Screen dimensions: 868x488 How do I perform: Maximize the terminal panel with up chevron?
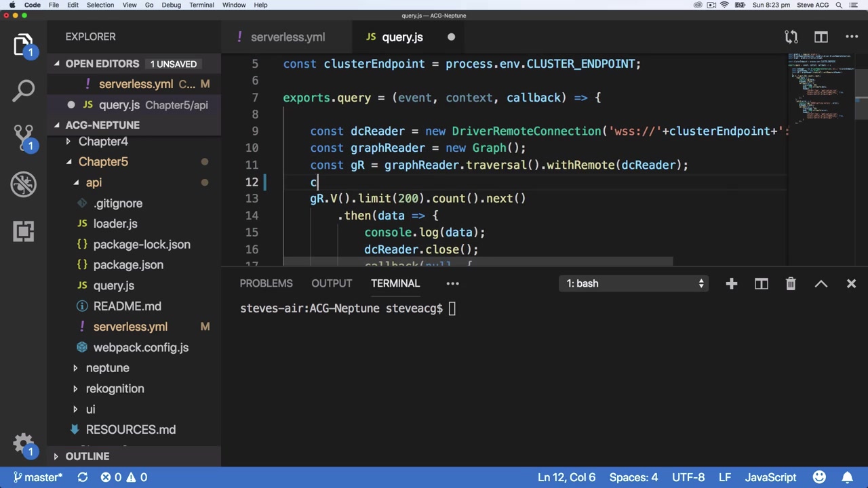(x=821, y=284)
